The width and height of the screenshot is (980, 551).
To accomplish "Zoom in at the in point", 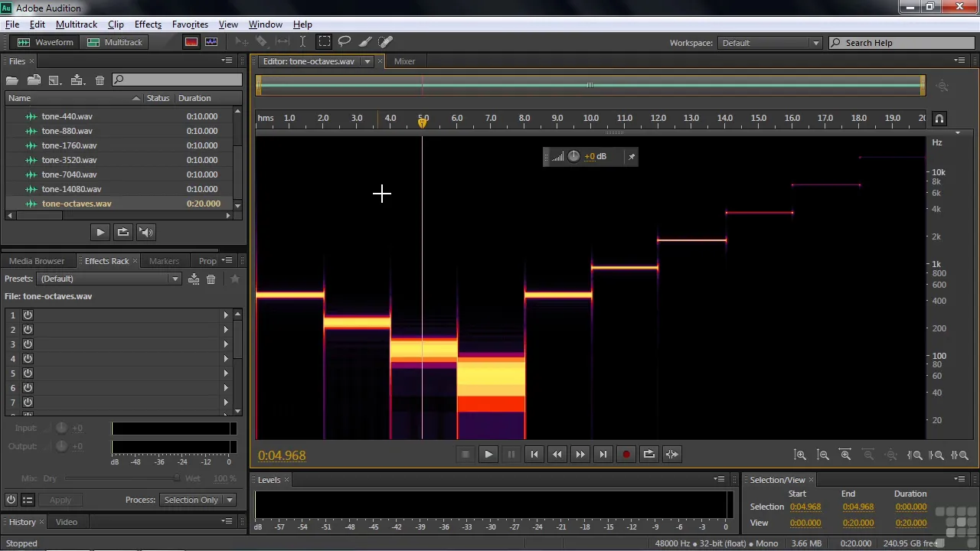I will coord(915,455).
